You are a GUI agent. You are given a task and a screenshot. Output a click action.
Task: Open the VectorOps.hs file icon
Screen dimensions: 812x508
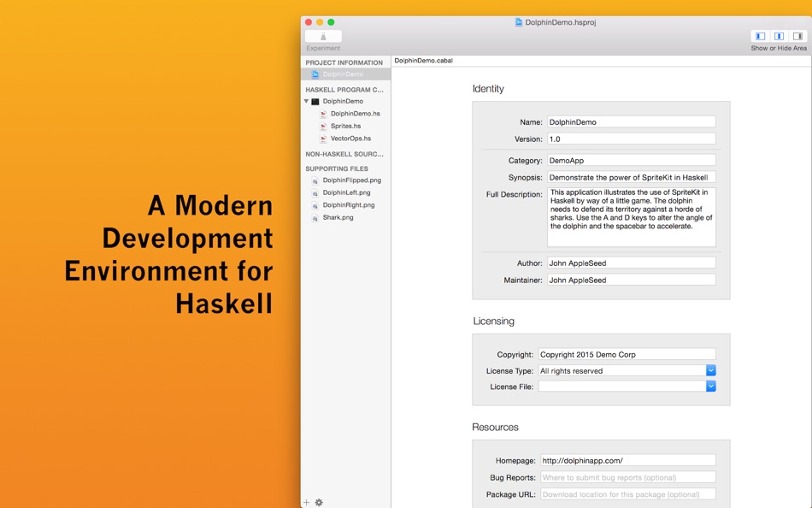coord(323,139)
